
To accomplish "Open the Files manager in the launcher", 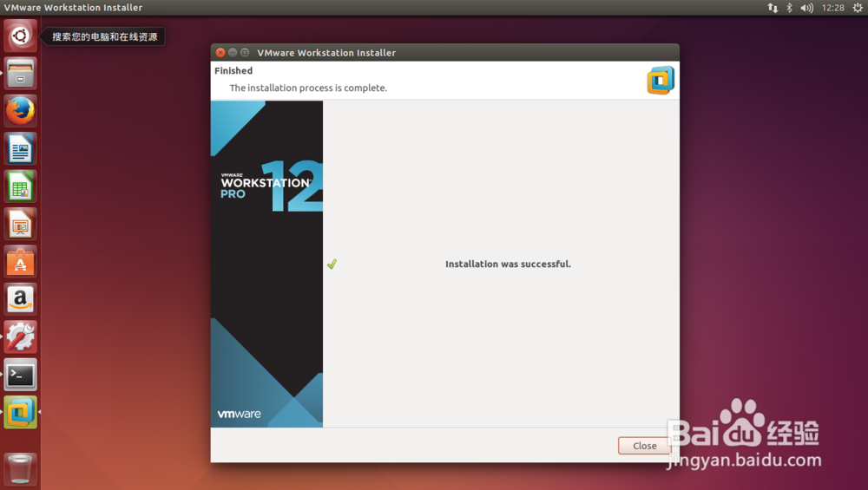I will 21,74.
